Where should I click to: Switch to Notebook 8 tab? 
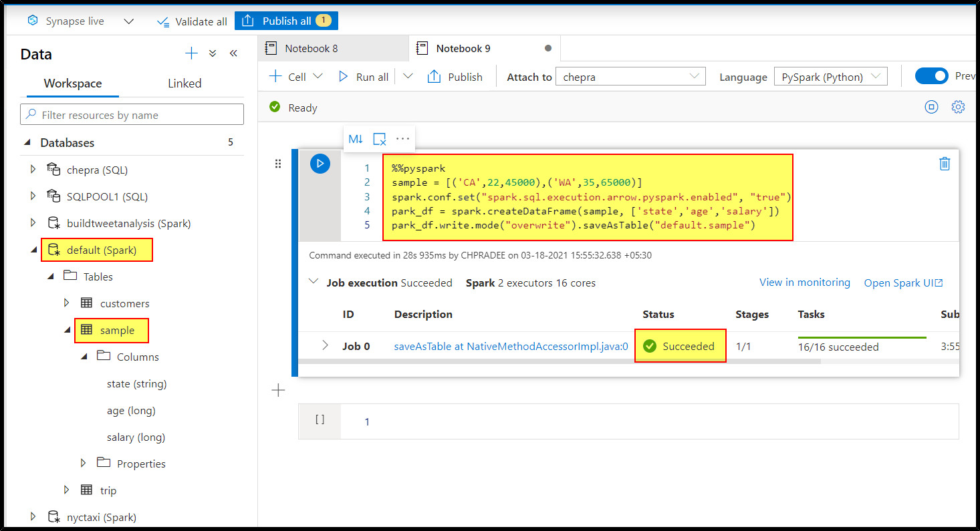click(x=333, y=48)
